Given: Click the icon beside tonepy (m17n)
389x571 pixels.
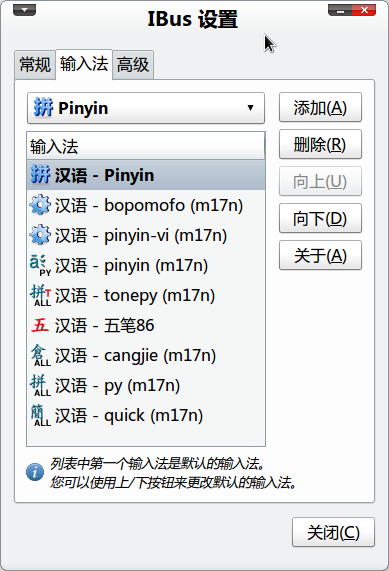Looking at the screenshot, I should pos(40,295).
